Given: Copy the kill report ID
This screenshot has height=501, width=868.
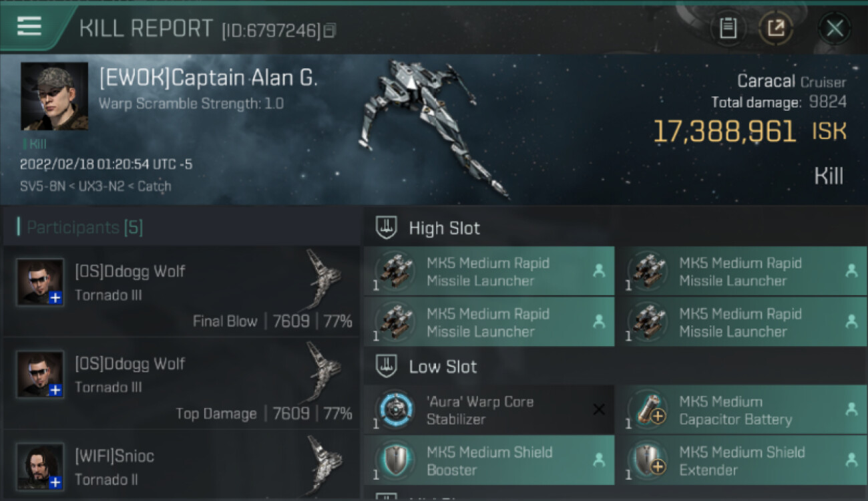Looking at the screenshot, I should 331,30.
